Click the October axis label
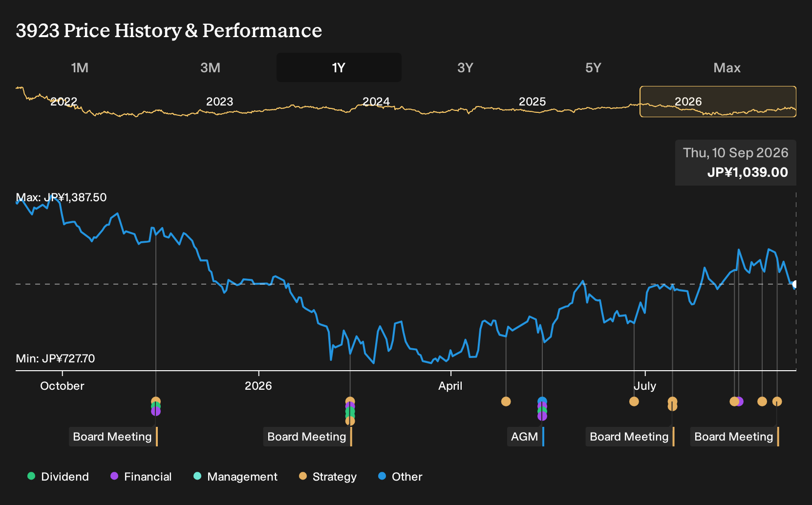 coord(62,386)
